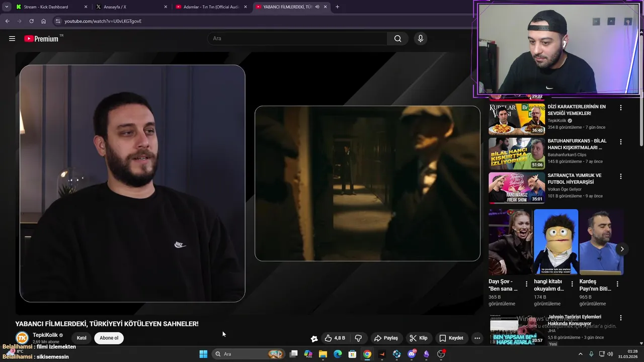
Task: Click the Paylaş share button
Action: pyautogui.click(x=386, y=338)
